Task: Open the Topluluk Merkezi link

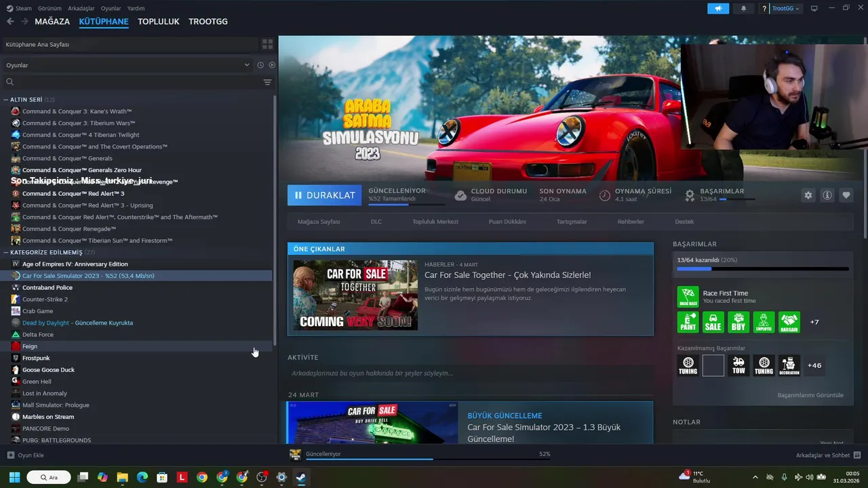Action: (x=435, y=222)
